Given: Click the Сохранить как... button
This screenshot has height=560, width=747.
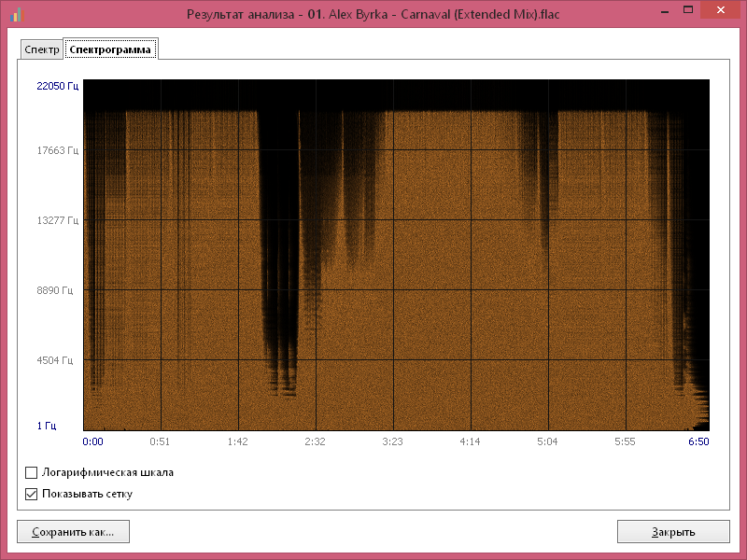Looking at the screenshot, I should pos(74,531).
